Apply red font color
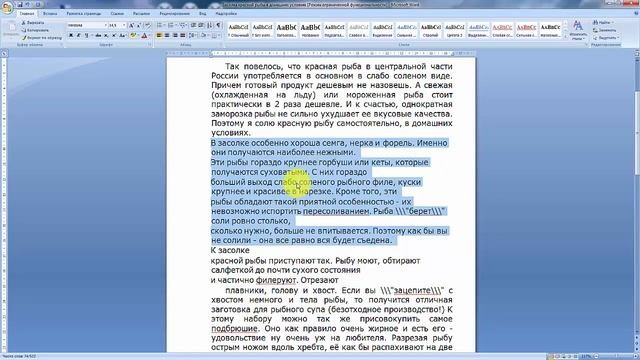Screen dimensions: 640x360 (x=144, y=36)
